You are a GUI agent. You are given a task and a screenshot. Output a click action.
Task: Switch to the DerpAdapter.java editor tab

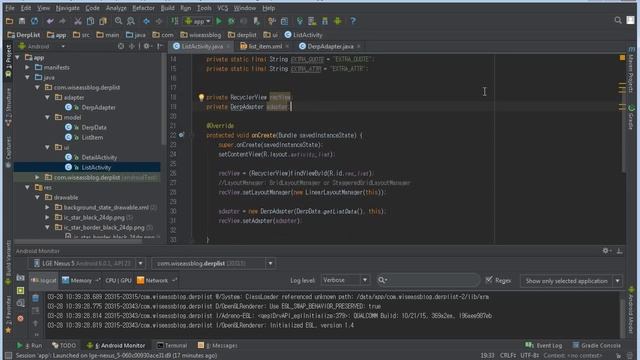[x=330, y=47]
